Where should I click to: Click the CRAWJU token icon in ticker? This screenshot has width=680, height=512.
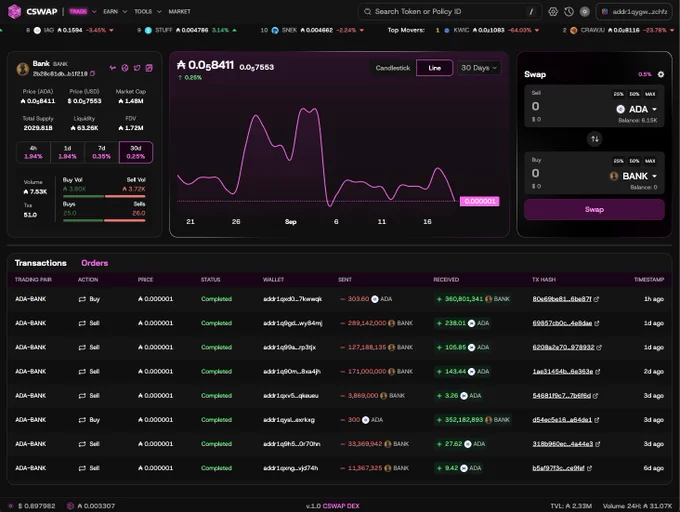(573, 30)
